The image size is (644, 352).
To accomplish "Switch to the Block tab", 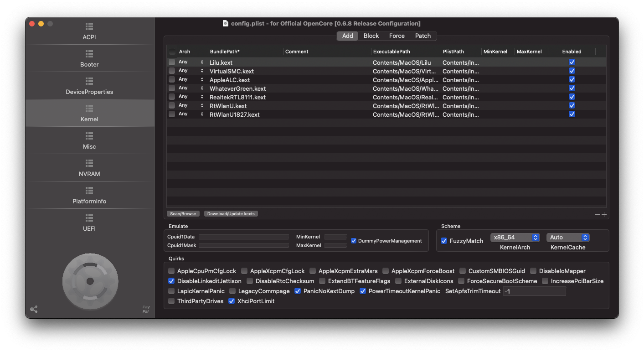I will (371, 36).
